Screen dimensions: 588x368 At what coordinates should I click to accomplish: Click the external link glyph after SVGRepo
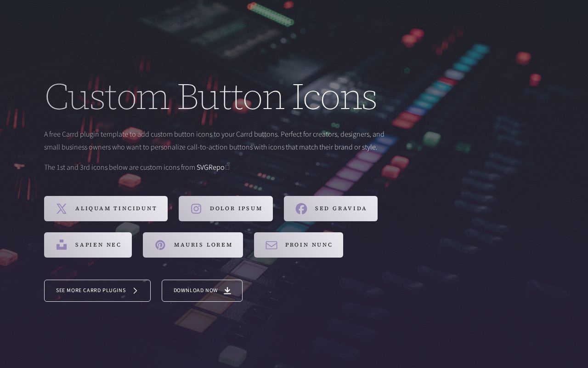pyautogui.click(x=227, y=167)
